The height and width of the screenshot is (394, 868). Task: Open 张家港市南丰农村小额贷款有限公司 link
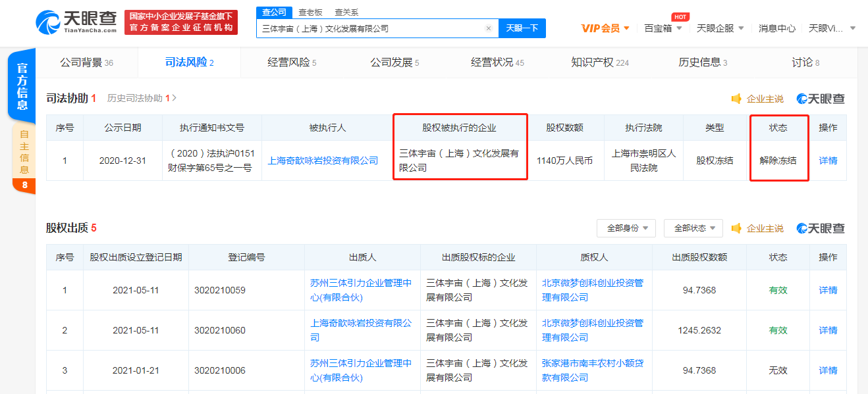point(593,370)
